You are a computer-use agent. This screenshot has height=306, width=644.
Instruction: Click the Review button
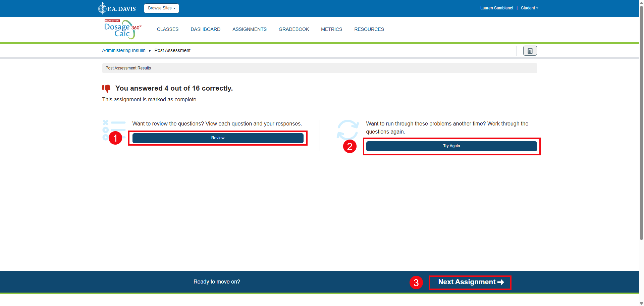click(x=218, y=138)
